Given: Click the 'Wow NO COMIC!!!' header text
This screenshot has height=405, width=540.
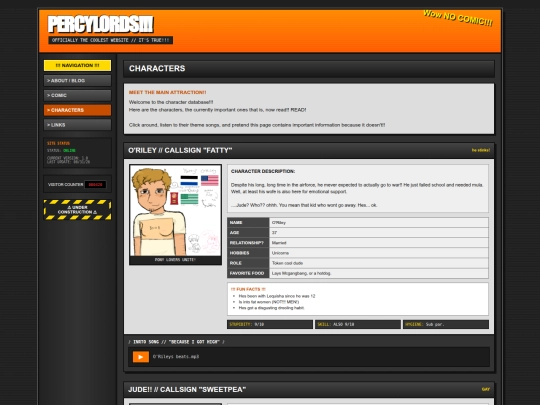Looking at the screenshot, I should click(458, 18).
